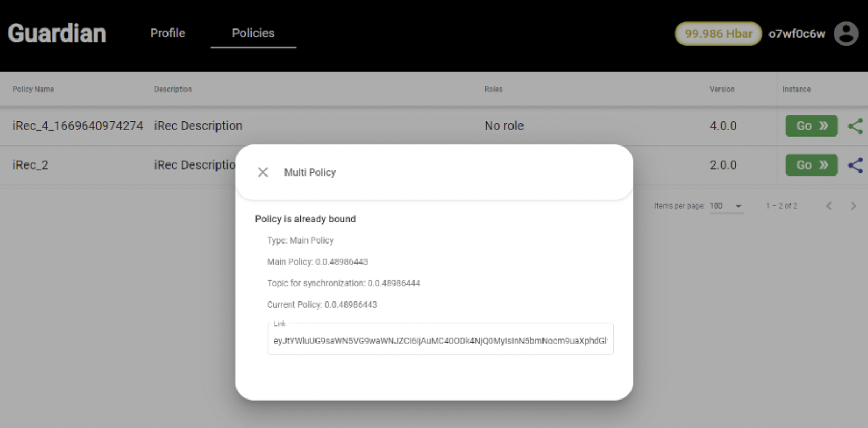Share the iRec_4_1669640974274 policy
This screenshot has height=428, width=868.
855,126
